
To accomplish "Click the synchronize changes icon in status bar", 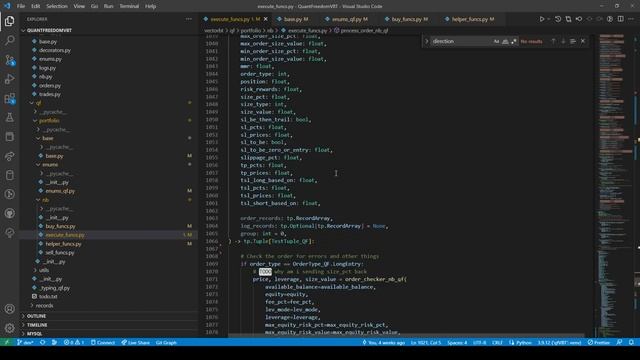I will click(x=43, y=342).
